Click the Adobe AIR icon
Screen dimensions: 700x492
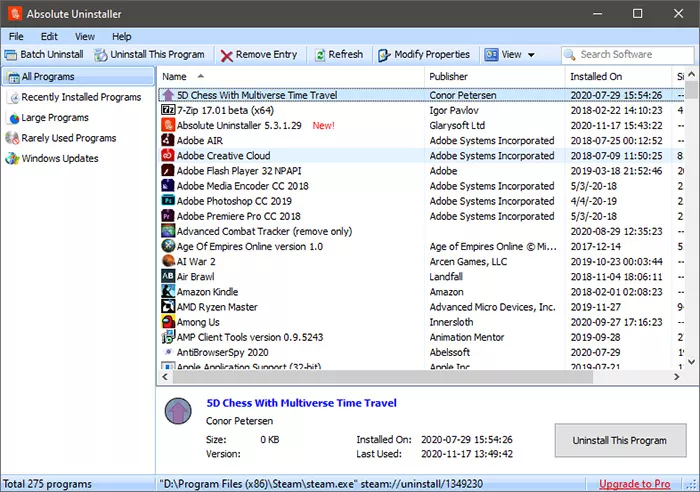[168, 140]
